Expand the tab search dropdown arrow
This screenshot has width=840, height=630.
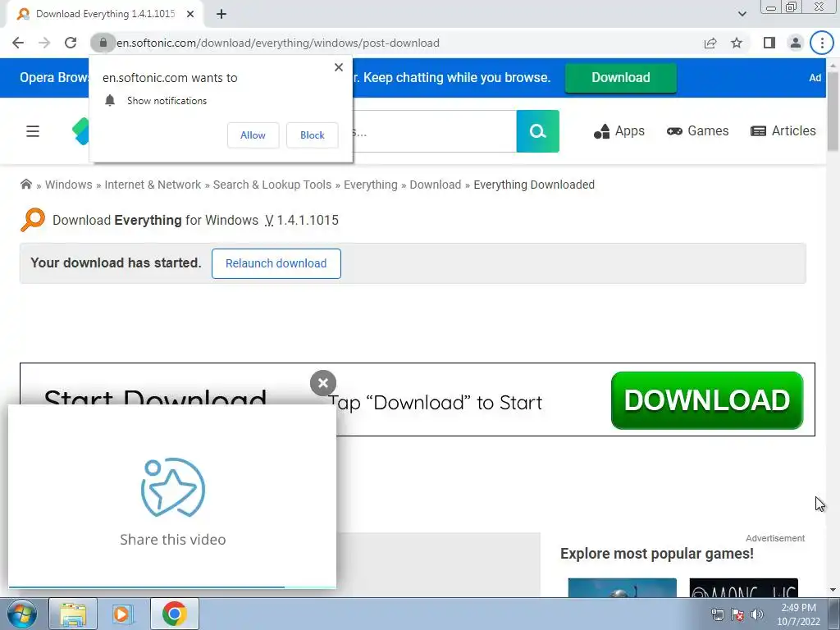click(x=742, y=15)
